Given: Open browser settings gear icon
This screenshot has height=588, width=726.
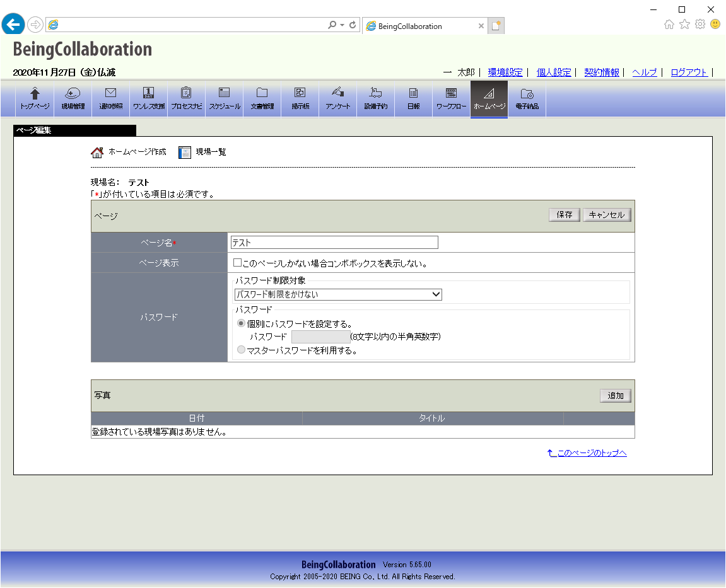Looking at the screenshot, I should tap(700, 24).
